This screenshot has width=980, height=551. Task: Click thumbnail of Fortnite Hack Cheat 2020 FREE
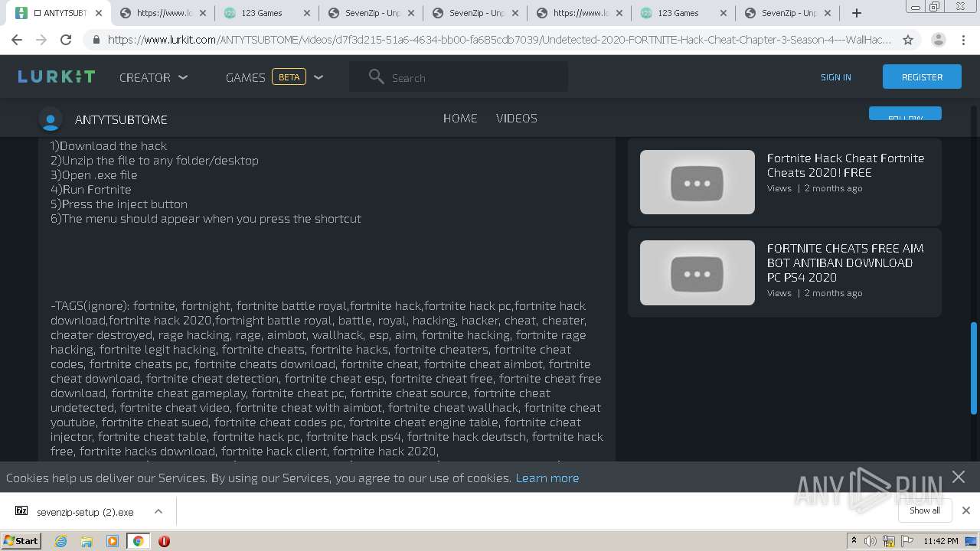click(x=697, y=182)
